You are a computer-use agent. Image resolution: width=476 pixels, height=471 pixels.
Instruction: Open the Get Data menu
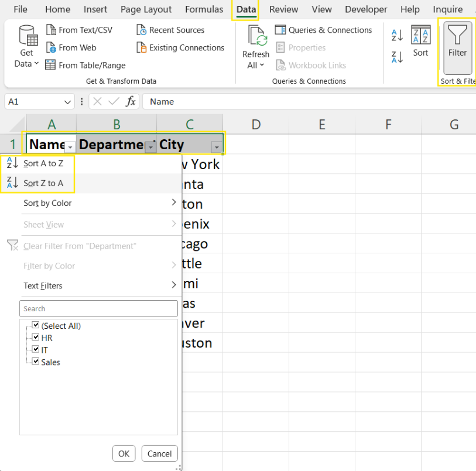[26, 47]
